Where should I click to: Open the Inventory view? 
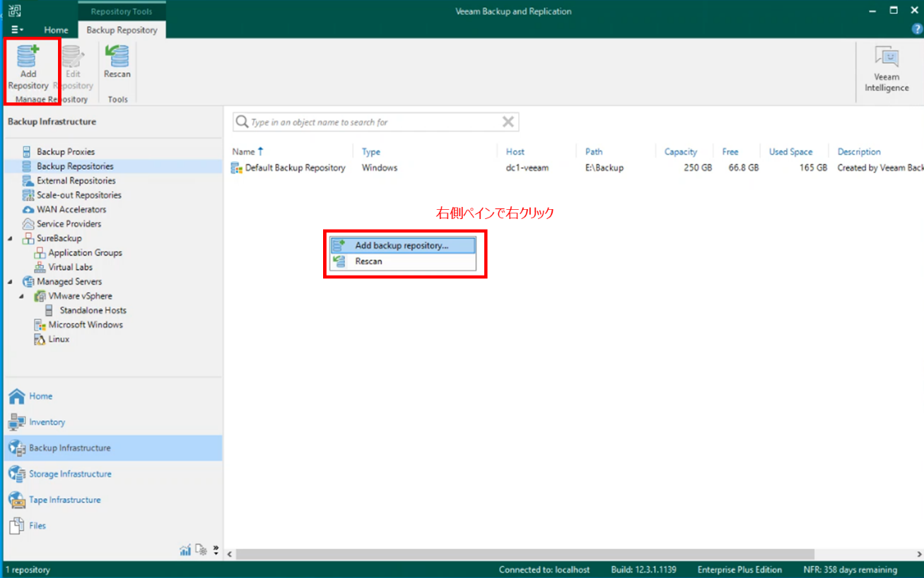coord(47,422)
